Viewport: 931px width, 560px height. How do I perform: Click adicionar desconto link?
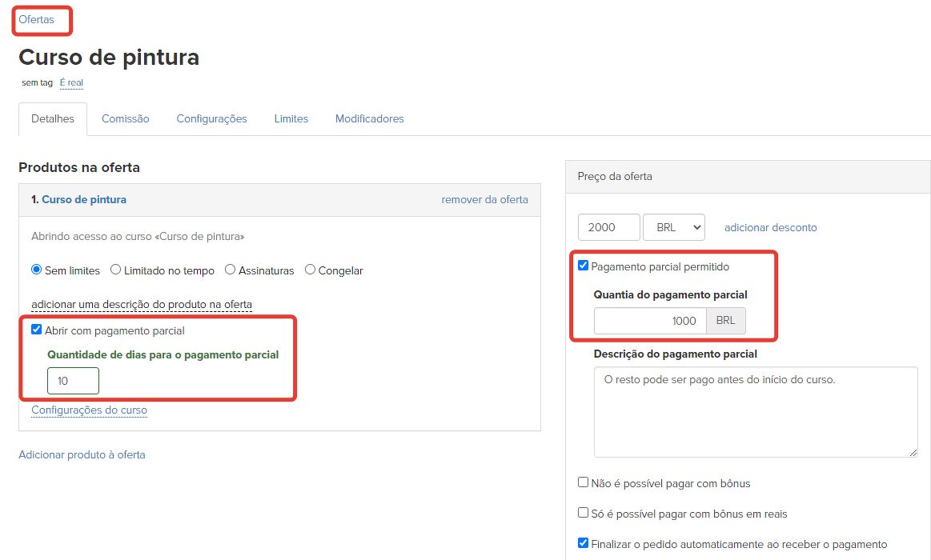pyautogui.click(x=770, y=227)
